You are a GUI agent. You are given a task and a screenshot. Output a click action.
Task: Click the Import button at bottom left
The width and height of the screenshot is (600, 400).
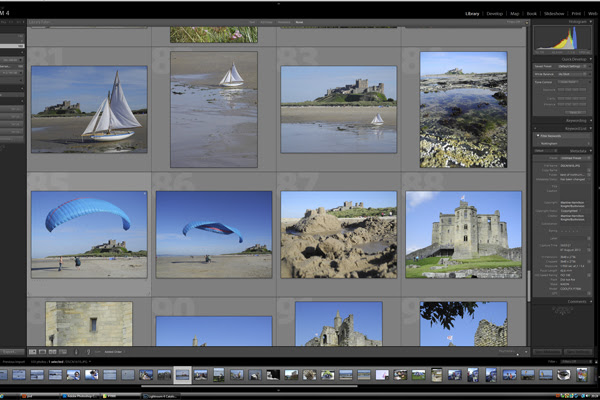pyautogui.click(x=12, y=351)
